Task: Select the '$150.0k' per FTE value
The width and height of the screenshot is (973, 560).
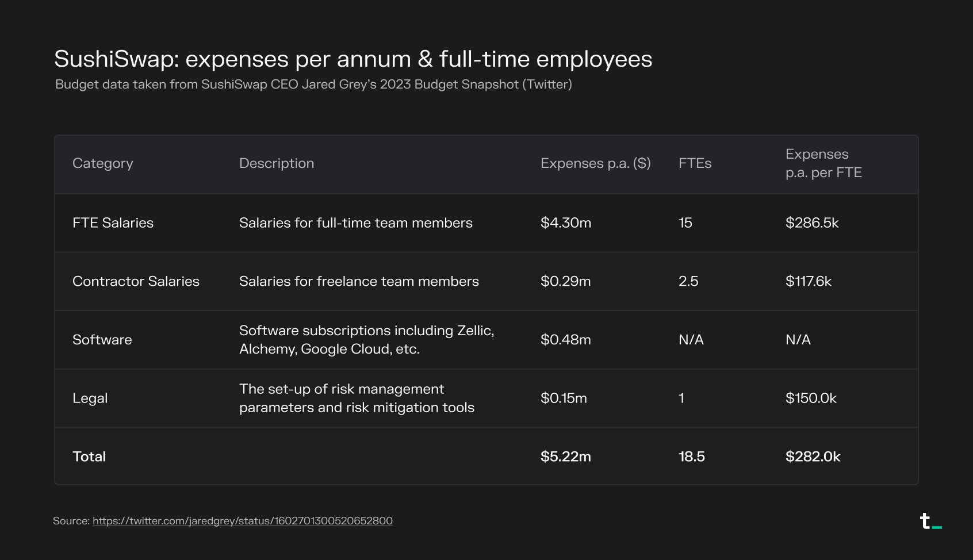Action: 811,398
